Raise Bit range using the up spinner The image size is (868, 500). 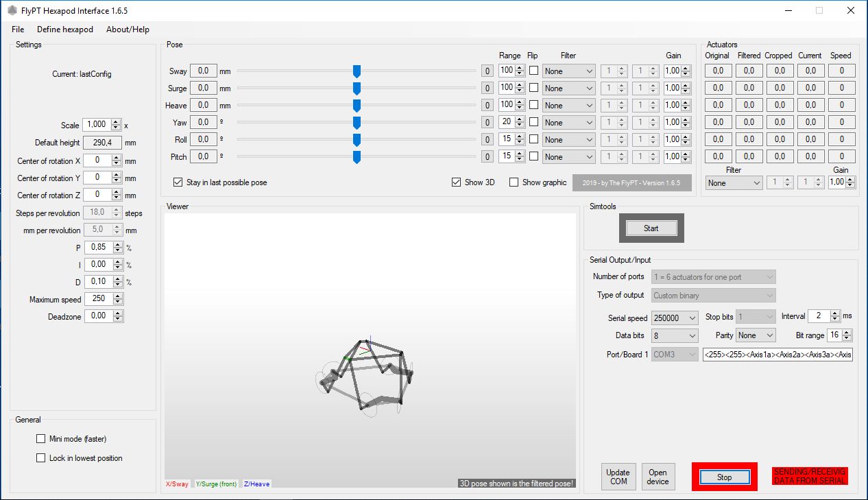[x=847, y=333]
